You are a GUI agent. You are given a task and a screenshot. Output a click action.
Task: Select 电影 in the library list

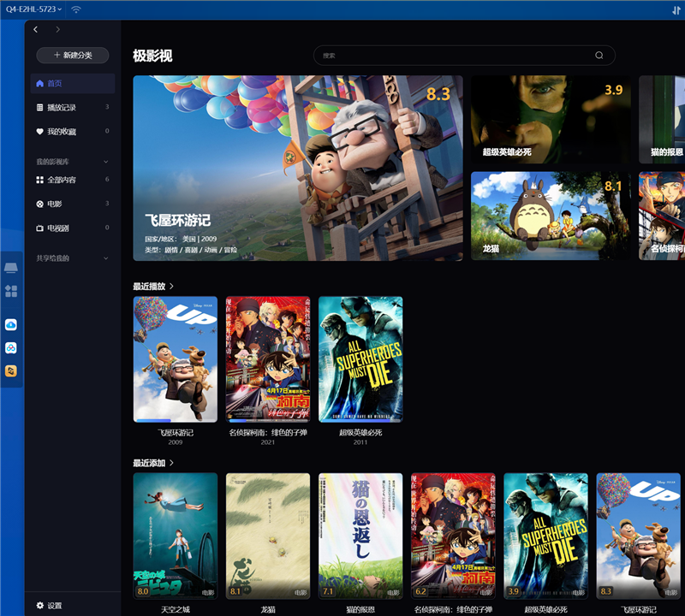pyautogui.click(x=54, y=204)
